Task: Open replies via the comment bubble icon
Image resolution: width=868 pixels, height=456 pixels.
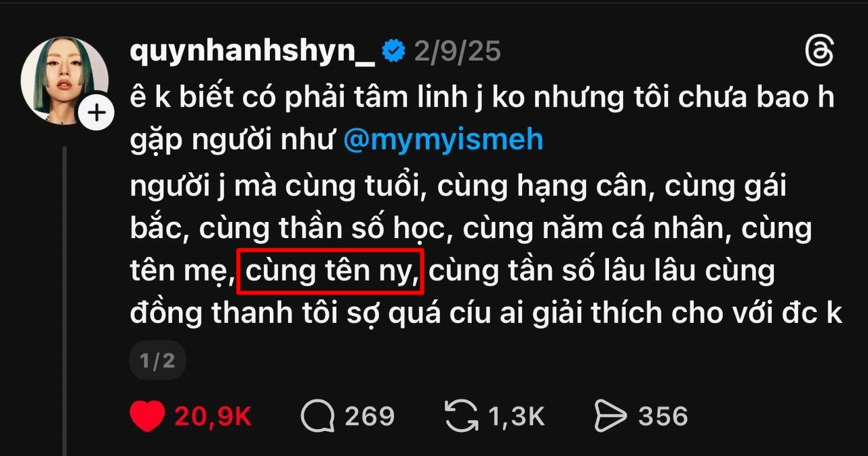Action: click(x=318, y=415)
